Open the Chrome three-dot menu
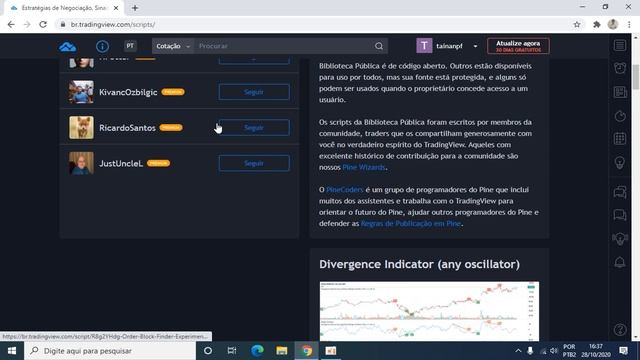640x360 pixels. tap(629, 24)
